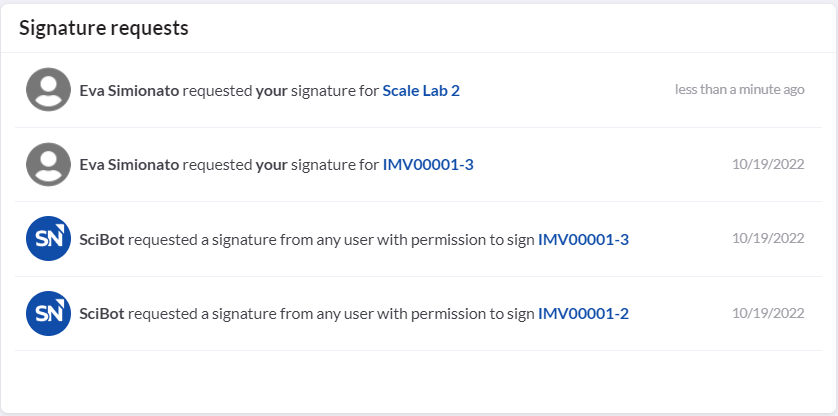838x416 pixels.
Task: Open the IMV00001-2 link
Action: pos(583,314)
